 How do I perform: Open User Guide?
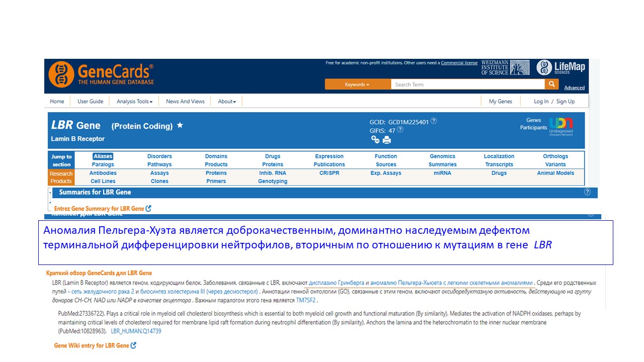90,101
